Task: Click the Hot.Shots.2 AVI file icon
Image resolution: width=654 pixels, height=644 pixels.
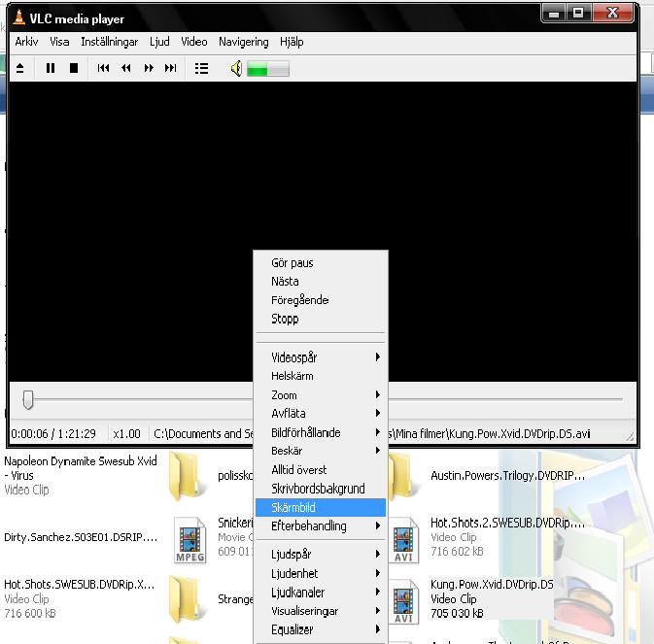Action: click(x=403, y=541)
